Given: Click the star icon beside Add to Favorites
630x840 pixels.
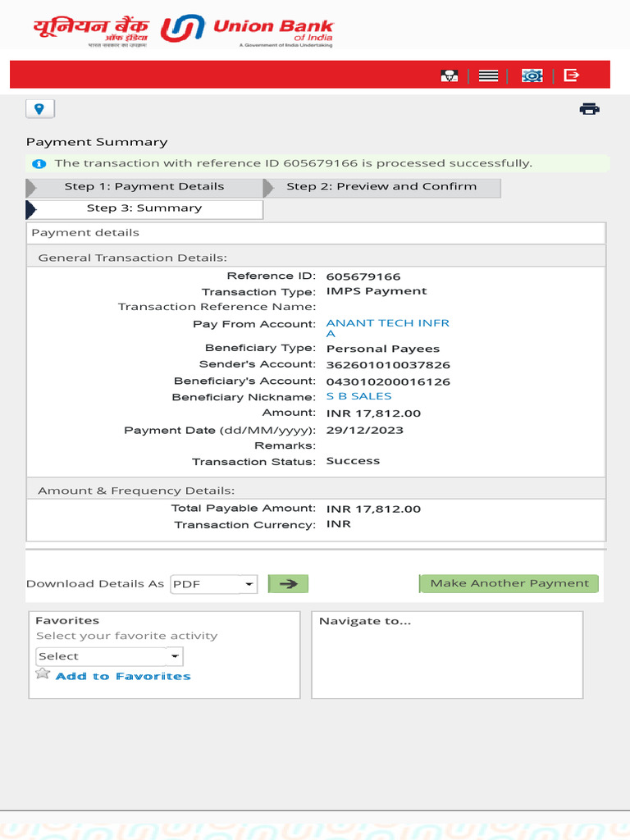Looking at the screenshot, I should click(x=43, y=674).
